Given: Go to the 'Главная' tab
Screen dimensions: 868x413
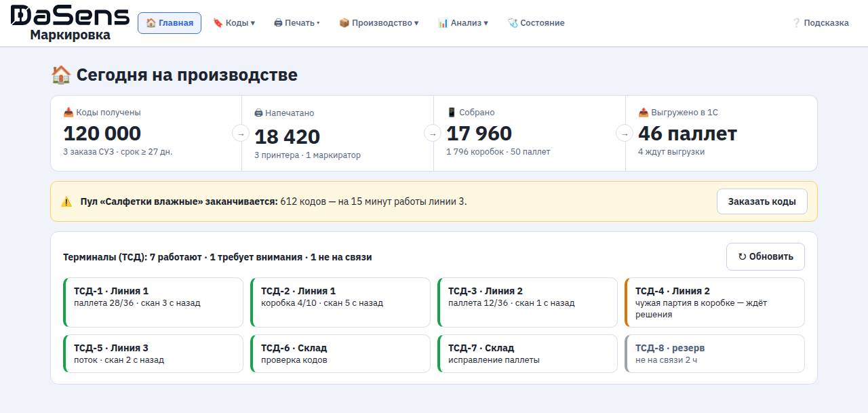Looking at the screenshot, I should point(170,23).
